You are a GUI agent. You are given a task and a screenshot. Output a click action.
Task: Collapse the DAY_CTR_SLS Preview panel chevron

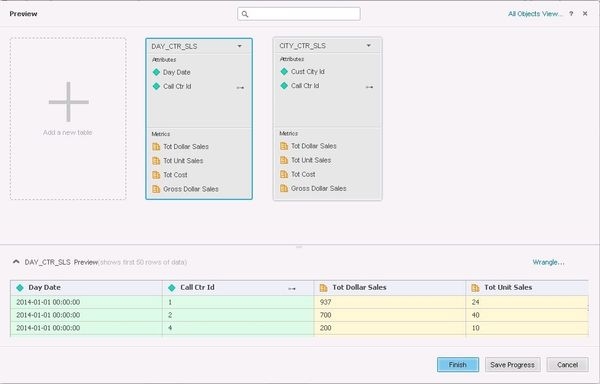pyautogui.click(x=16, y=262)
